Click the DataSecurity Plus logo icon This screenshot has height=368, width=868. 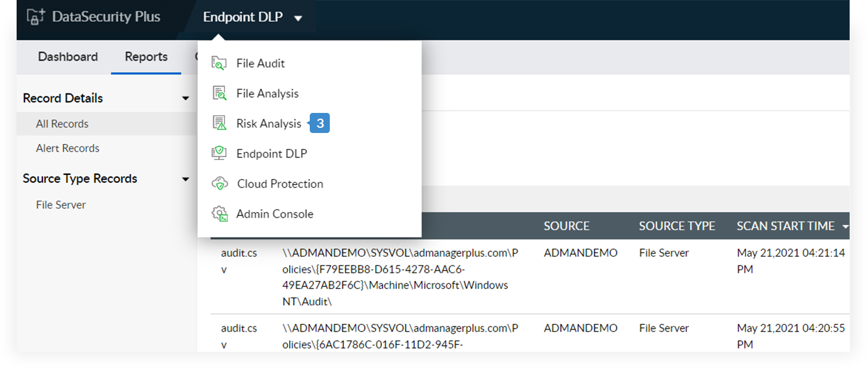[x=35, y=17]
